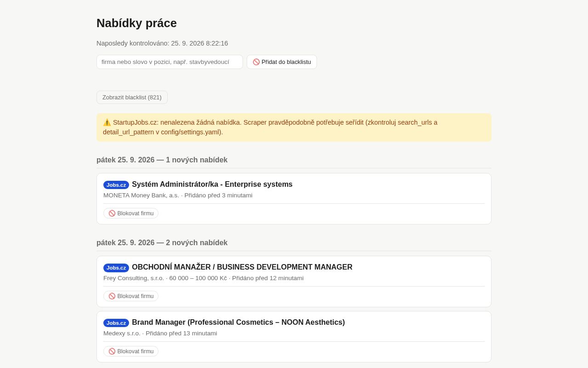Screen dimensions: 588x368
Task: Click the StartupJobs.cz scraper warning message
Action: pos(294,127)
